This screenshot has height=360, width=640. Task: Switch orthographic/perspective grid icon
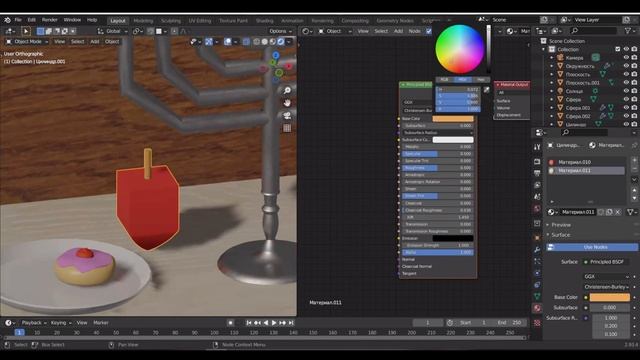coord(287,128)
